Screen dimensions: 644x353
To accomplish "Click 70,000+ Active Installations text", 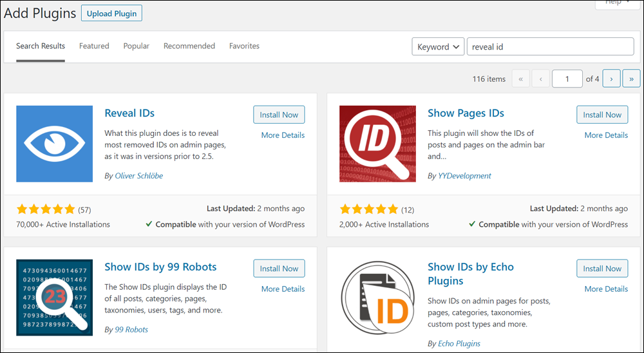I will pyautogui.click(x=63, y=224).
